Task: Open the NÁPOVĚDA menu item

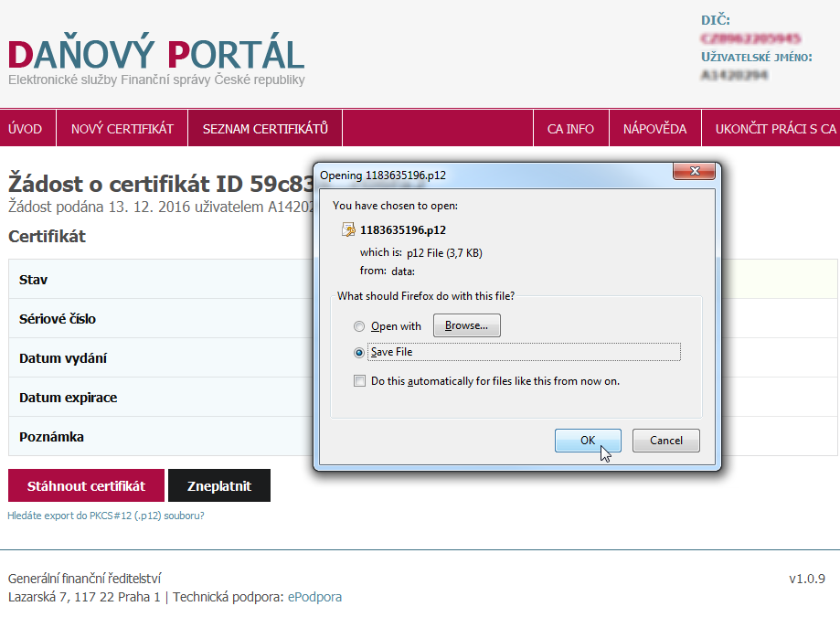Action: [654, 128]
